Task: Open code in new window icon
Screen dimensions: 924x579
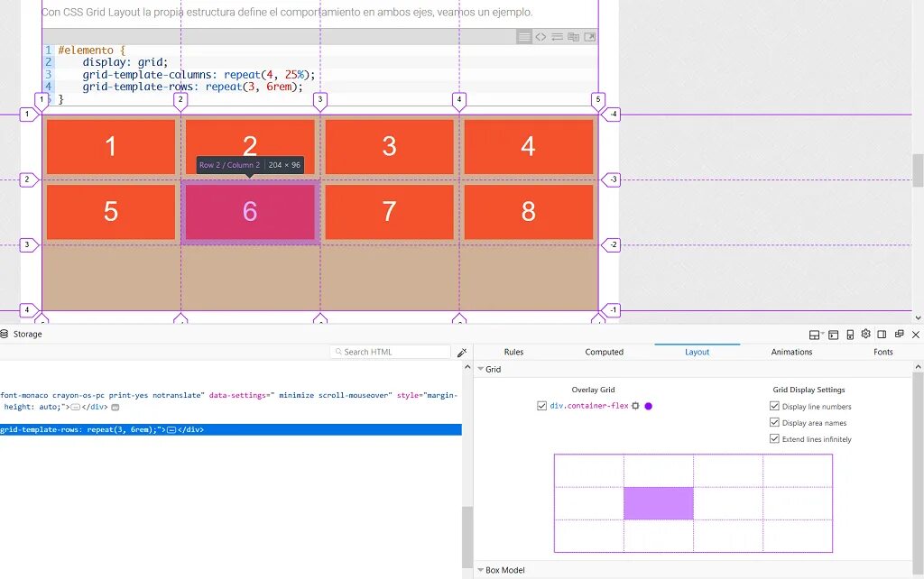Action: 590,37
